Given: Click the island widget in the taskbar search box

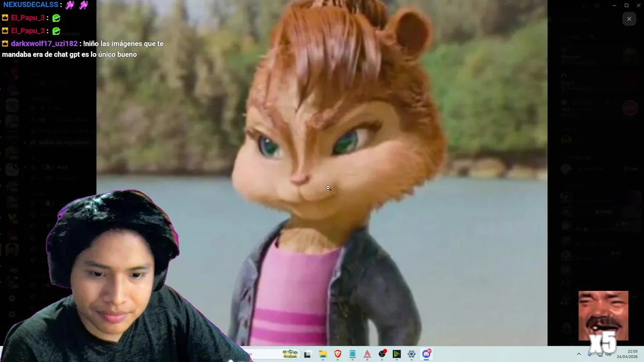Looking at the screenshot, I should 290,354.
